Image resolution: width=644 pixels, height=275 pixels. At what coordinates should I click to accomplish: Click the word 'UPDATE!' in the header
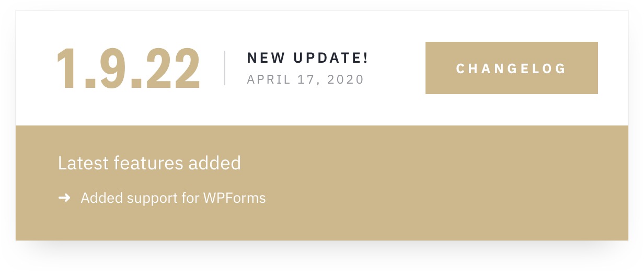click(331, 58)
